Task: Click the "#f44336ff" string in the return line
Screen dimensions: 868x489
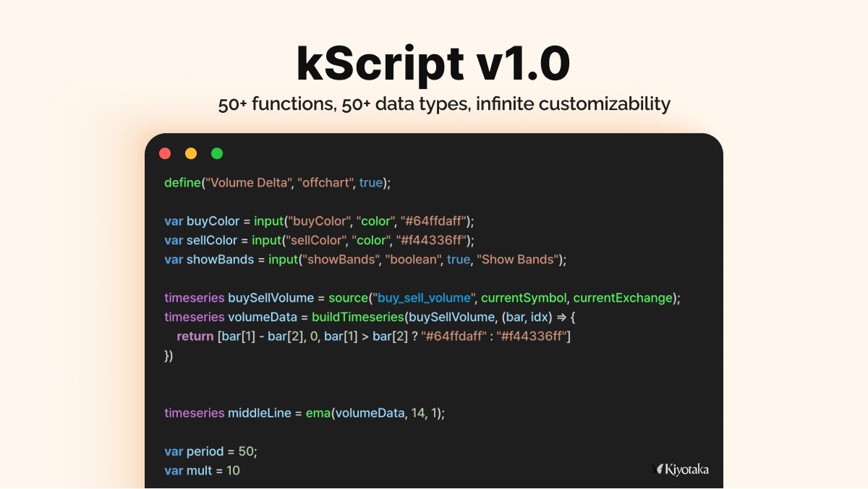Action: tap(532, 336)
